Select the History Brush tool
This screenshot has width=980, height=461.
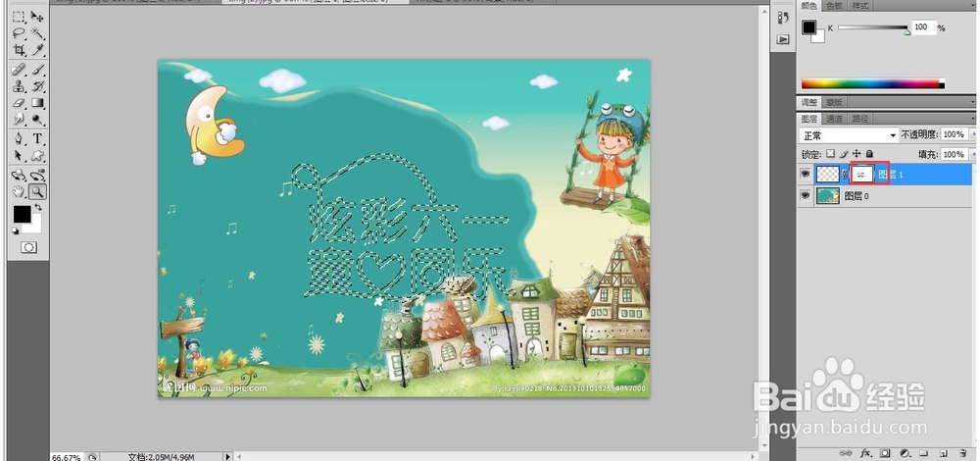(x=37, y=85)
